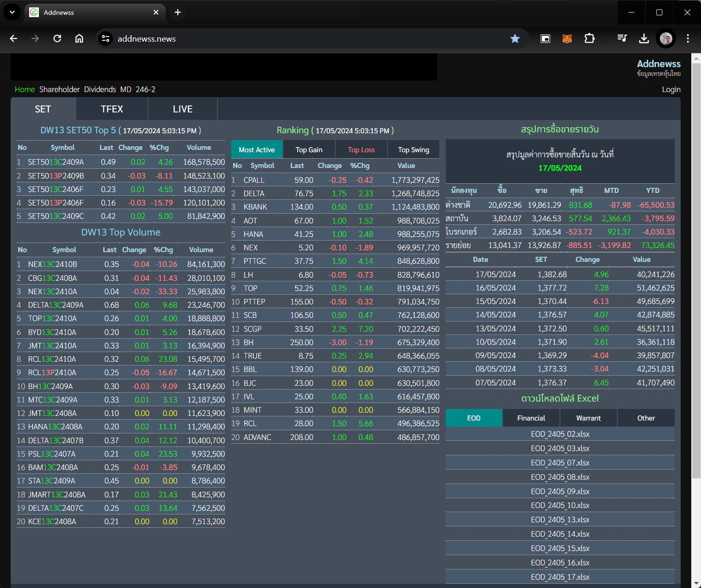Click the page vertical scrollbar thumb
Image resolution: width=701 pixels, height=588 pixels.
pyautogui.click(x=696, y=271)
